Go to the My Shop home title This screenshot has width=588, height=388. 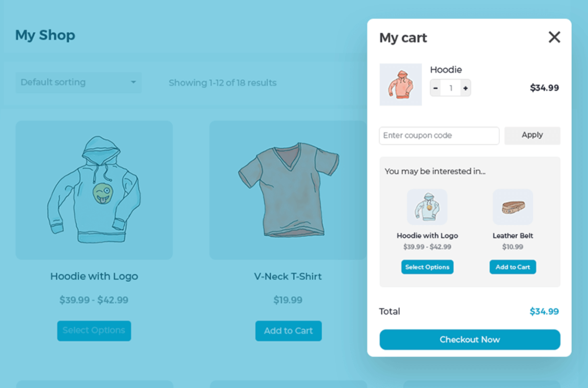tap(45, 35)
